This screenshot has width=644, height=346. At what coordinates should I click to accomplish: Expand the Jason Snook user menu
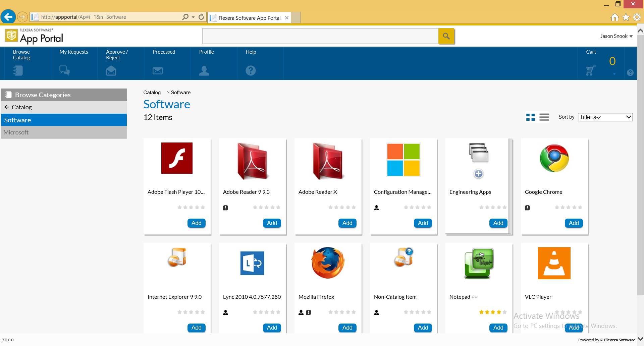[616, 36]
